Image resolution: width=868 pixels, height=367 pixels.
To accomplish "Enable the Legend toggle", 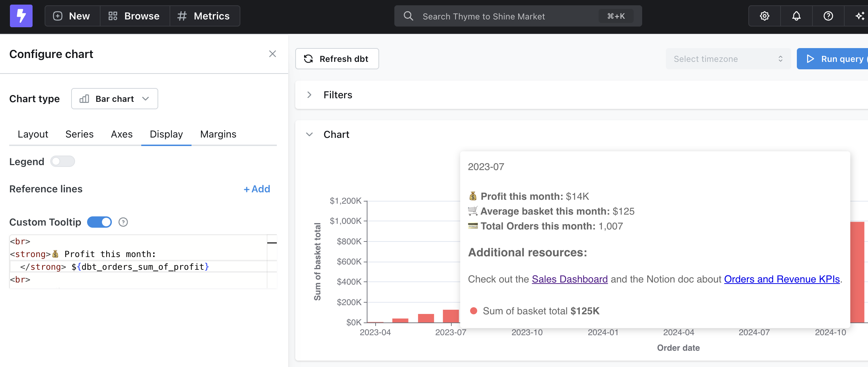I will click(x=63, y=161).
